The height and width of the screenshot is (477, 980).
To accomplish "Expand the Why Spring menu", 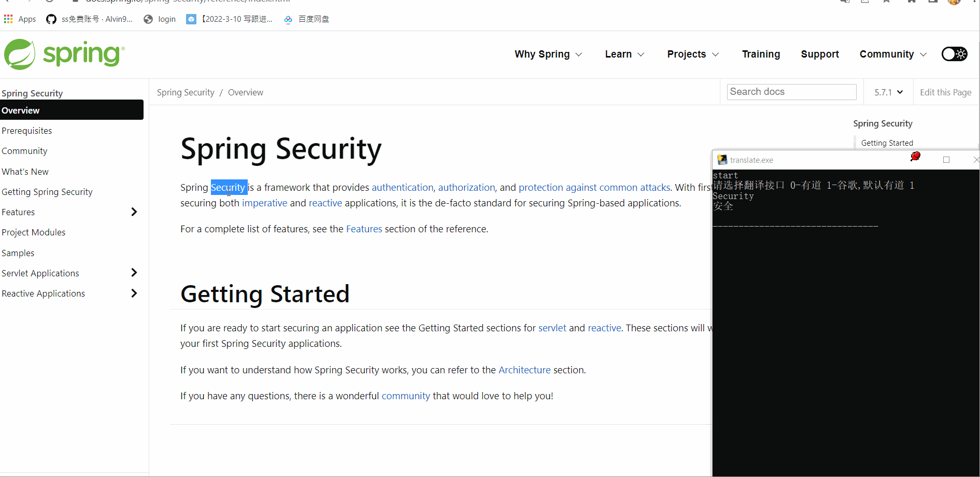I will pos(548,54).
